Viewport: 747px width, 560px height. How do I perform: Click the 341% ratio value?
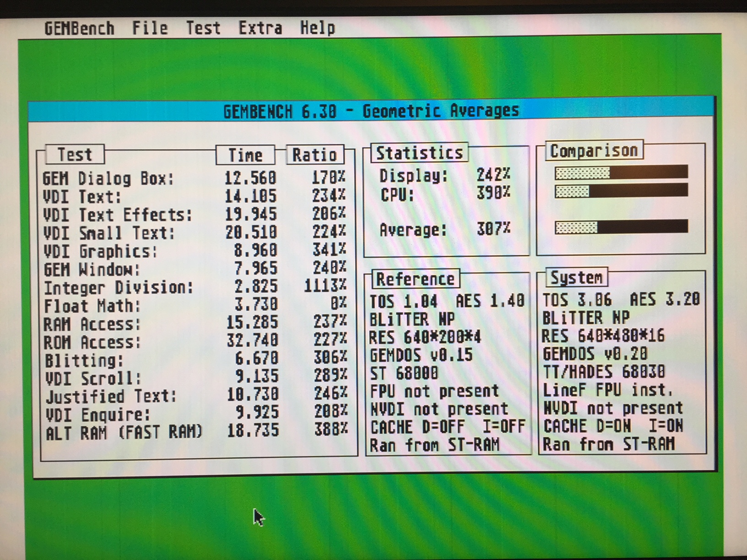point(329,250)
